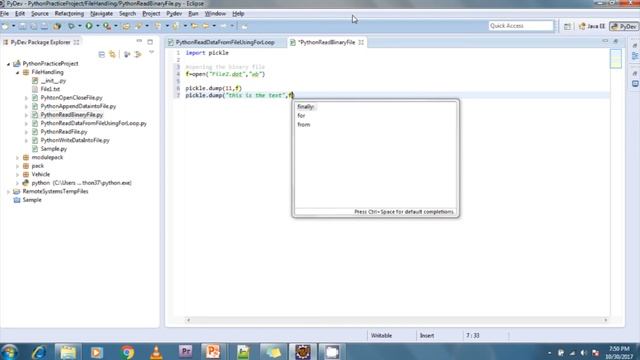Click the Save All toolbar icon
The image size is (640, 360).
33,26
